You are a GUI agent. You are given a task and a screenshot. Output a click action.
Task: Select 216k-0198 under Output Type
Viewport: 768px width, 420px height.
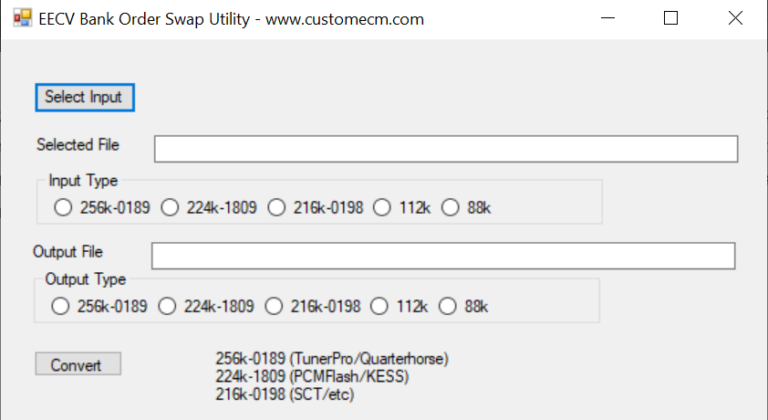pos(275,306)
